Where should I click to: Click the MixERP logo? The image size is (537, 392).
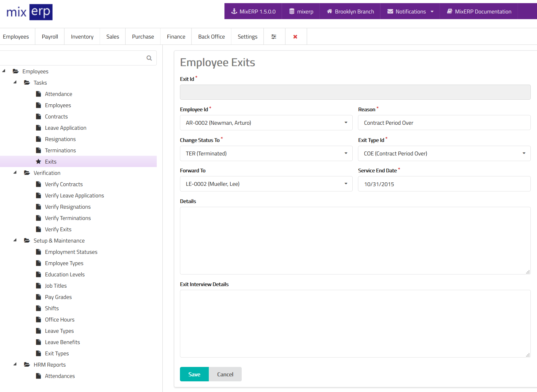29,12
